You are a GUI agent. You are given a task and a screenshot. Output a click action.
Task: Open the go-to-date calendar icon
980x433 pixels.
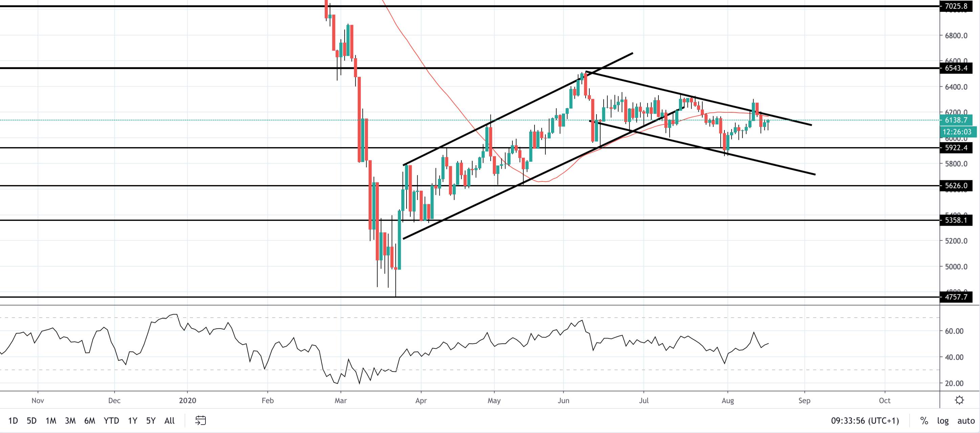tap(200, 420)
